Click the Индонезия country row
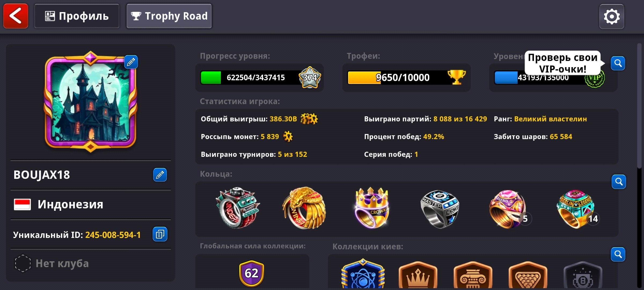This screenshot has width=644, height=290. click(90, 204)
